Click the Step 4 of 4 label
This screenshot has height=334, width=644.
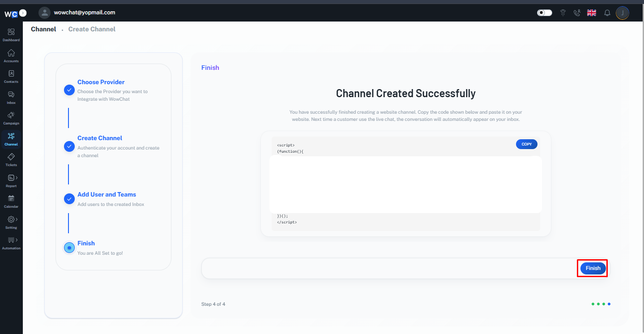tap(213, 304)
